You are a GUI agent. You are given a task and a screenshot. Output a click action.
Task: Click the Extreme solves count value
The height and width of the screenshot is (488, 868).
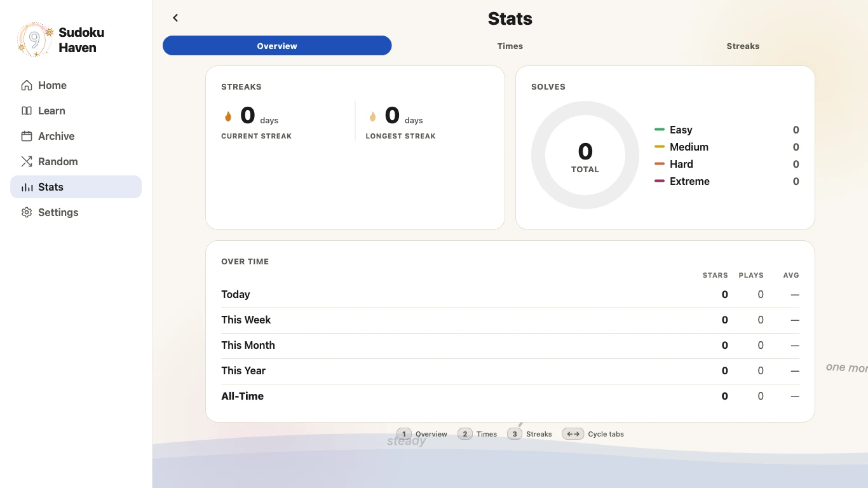(x=796, y=181)
